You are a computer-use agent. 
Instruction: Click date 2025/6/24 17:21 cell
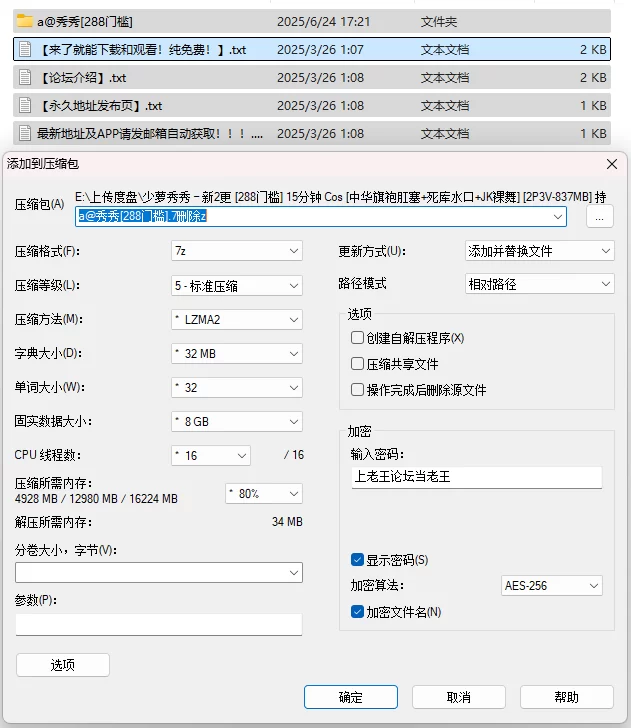click(x=323, y=21)
